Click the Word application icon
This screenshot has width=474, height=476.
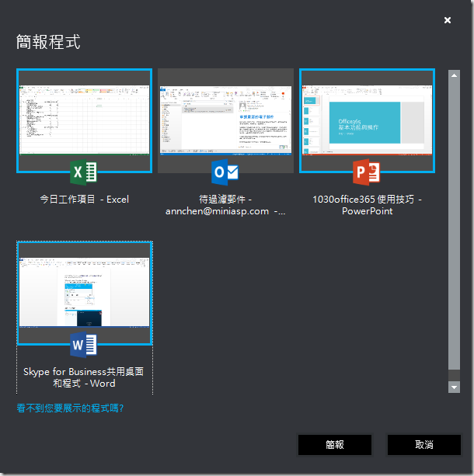[83, 344]
